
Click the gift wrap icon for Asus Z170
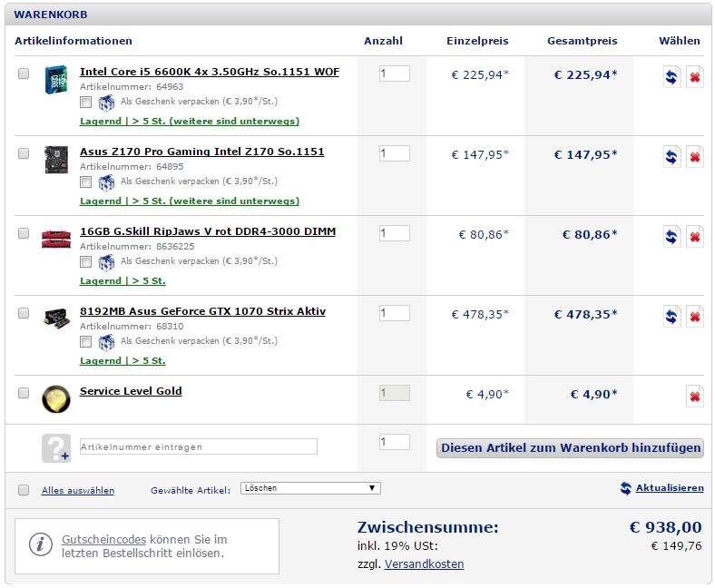click(106, 182)
